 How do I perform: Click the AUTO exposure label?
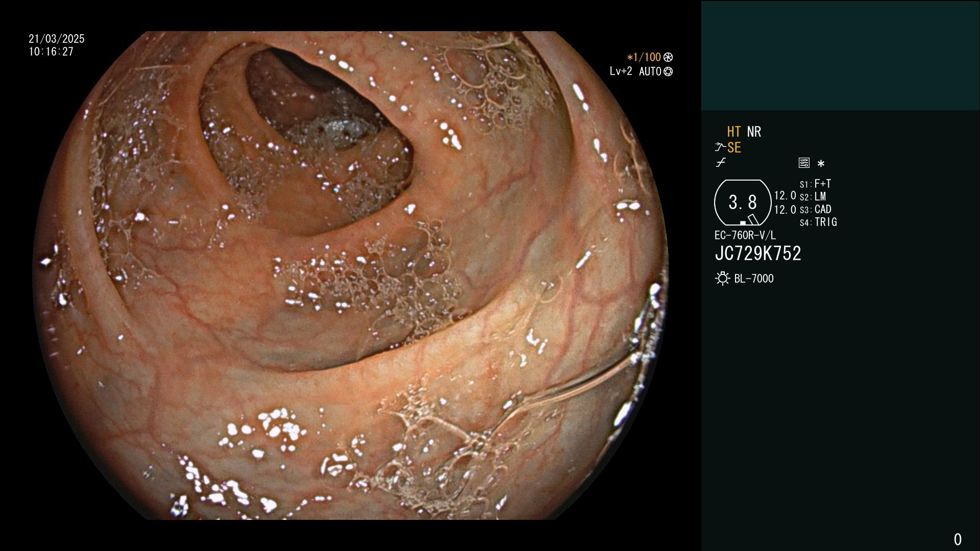pyautogui.click(x=650, y=71)
